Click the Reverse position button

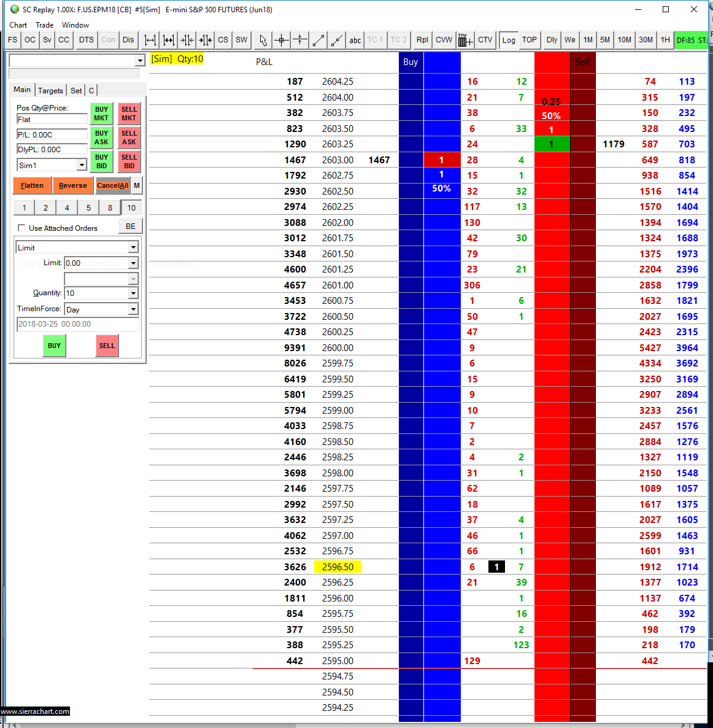coord(73,186)
